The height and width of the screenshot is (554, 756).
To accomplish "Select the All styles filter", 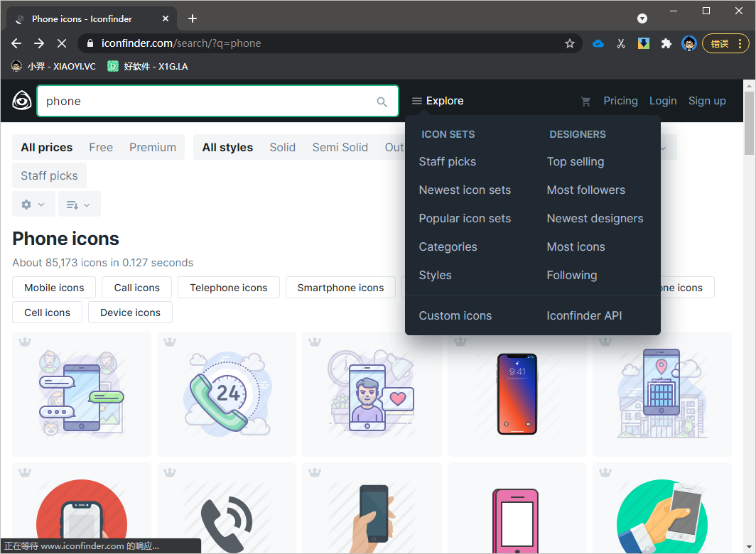I will (x=227, y=147).
